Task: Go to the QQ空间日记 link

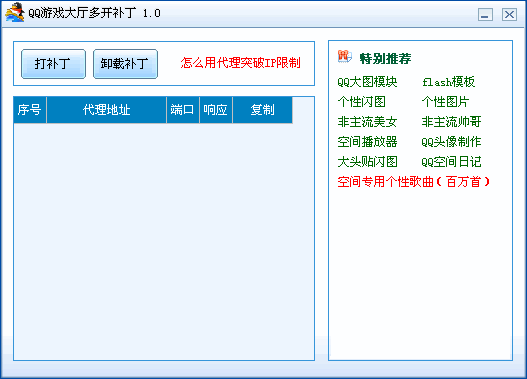Action: point(451,162)
